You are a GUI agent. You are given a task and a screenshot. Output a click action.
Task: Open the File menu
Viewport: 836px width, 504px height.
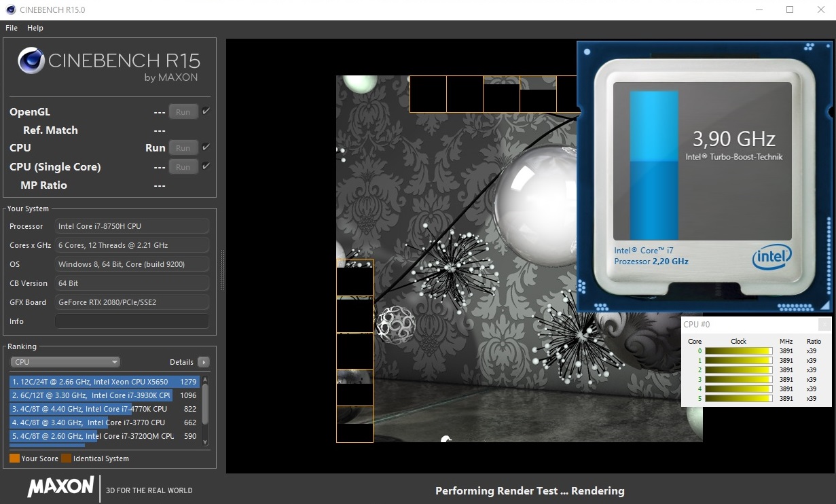pos(12,28)
